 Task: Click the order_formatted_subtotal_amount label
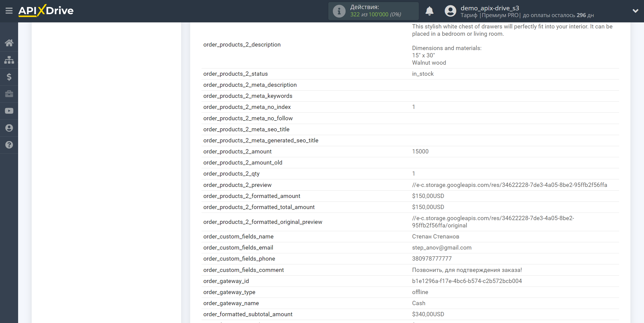click(x=248, y=314)
